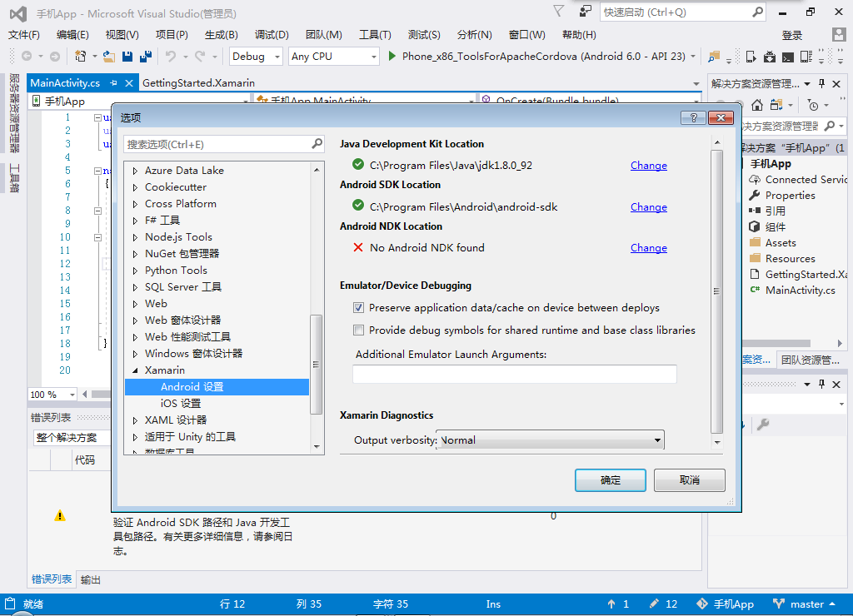853x616 pixels.
Task: Expand the Node.js Tools node
Action: pyautogui.click(x=135, y=237)
